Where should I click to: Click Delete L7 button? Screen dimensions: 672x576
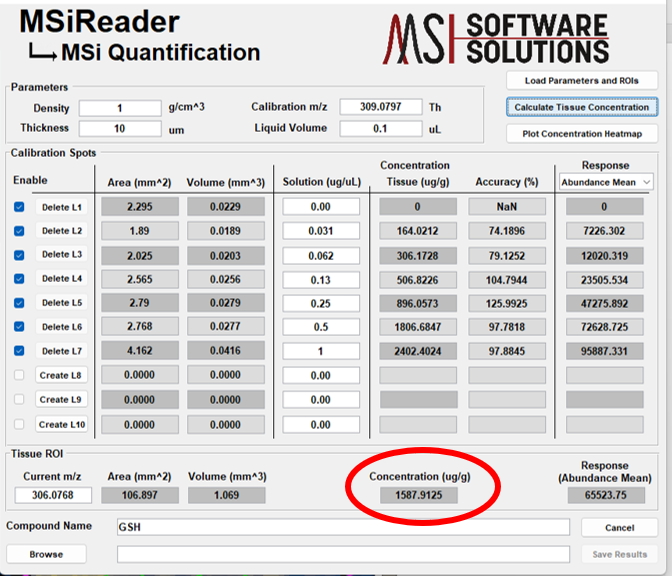point(61,351)
